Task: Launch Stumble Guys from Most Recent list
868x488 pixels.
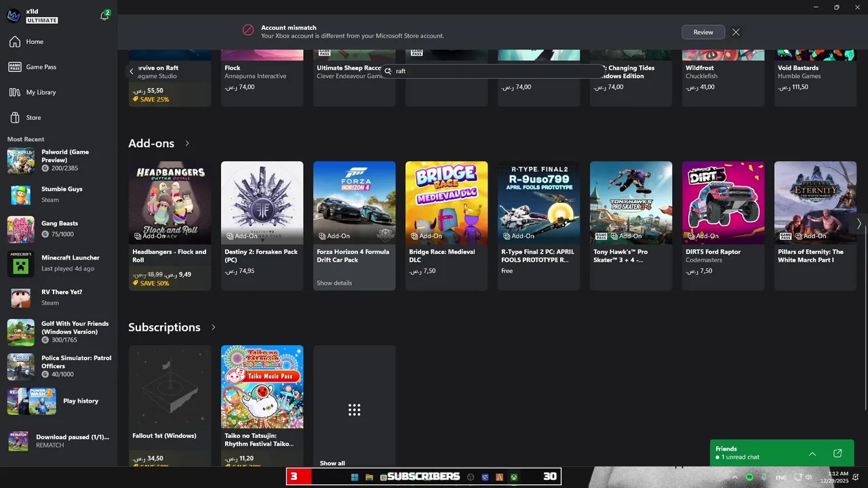Action: click(x=58, y=195)
